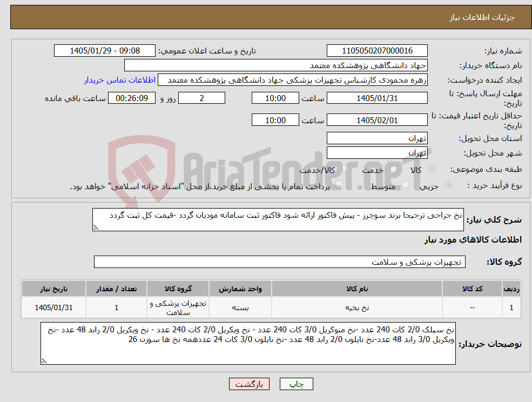Click the announcement date field 1405/01/29 - 09:08
Image resolution: width=532 pixels, height=402 pixels.
coord(104,51)
